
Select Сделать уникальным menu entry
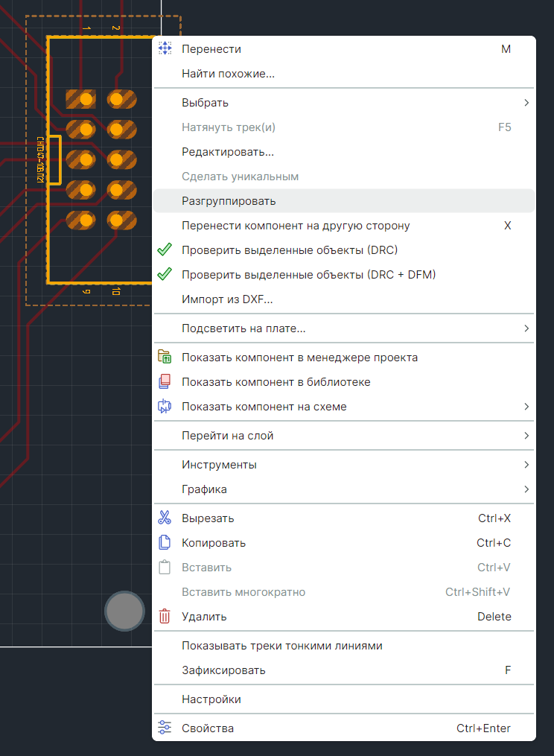point(343,177)
